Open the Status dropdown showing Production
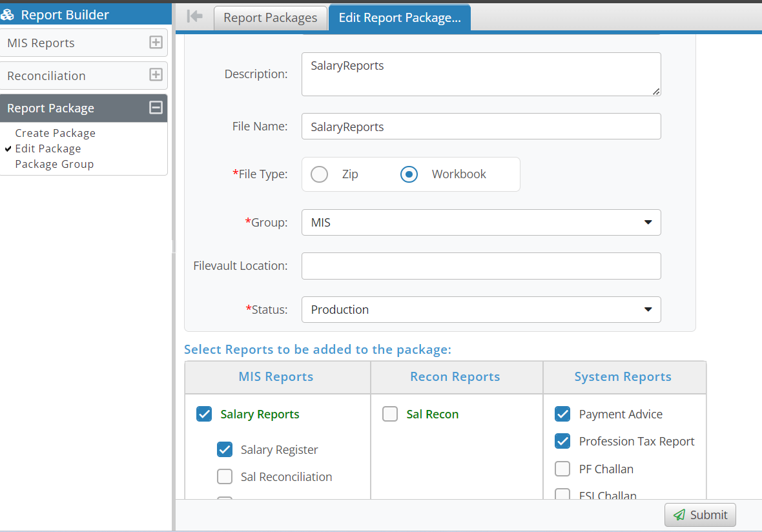This screenshot has width=762, height=532. [480, 310]
